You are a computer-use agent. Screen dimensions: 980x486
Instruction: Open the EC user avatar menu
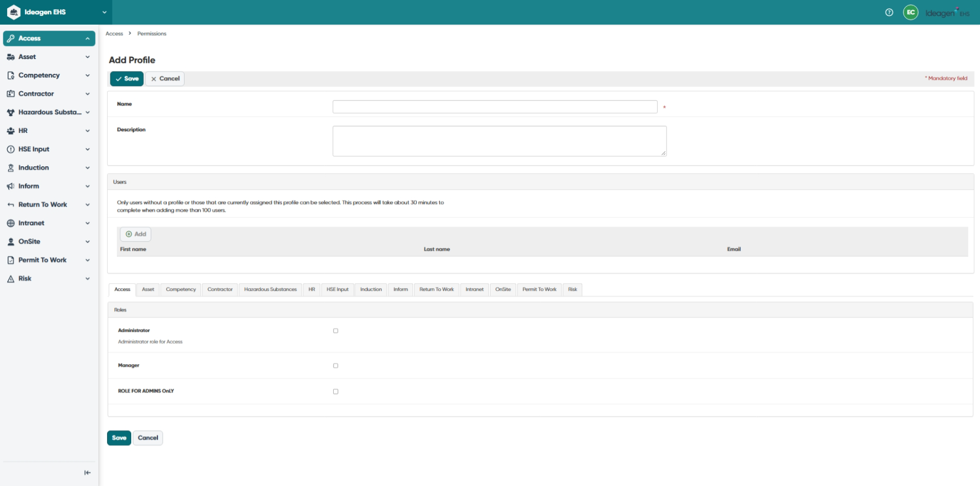coord(911,12)
